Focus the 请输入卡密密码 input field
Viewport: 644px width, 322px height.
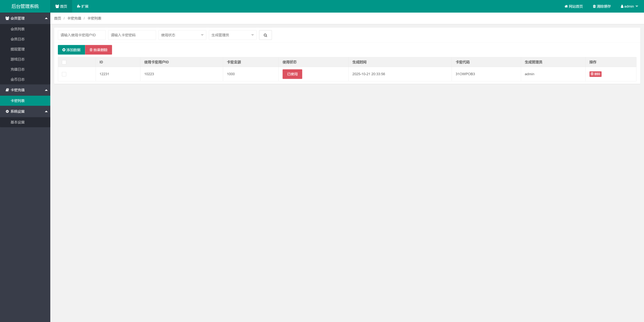pyautogui.click(x=132, y=35)
